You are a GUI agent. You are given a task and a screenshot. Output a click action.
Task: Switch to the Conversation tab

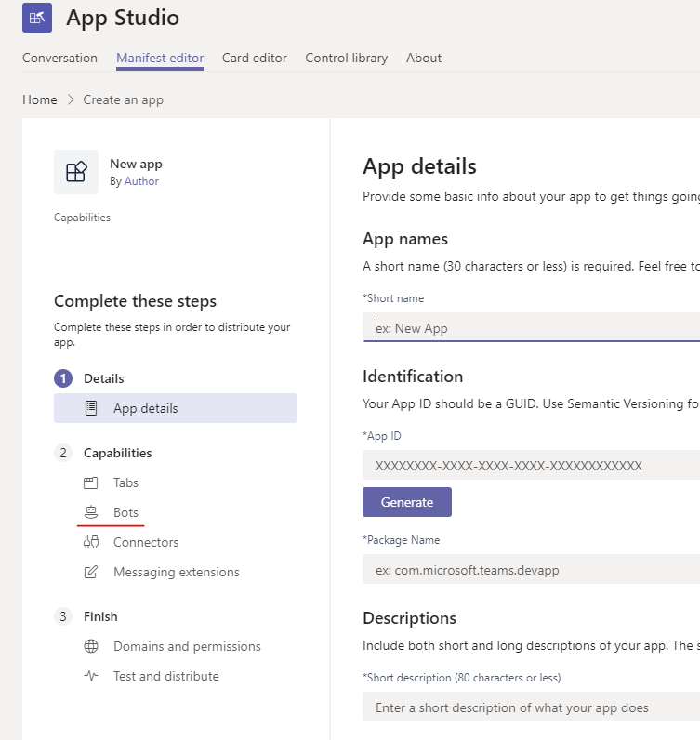[x=59, y=58]
